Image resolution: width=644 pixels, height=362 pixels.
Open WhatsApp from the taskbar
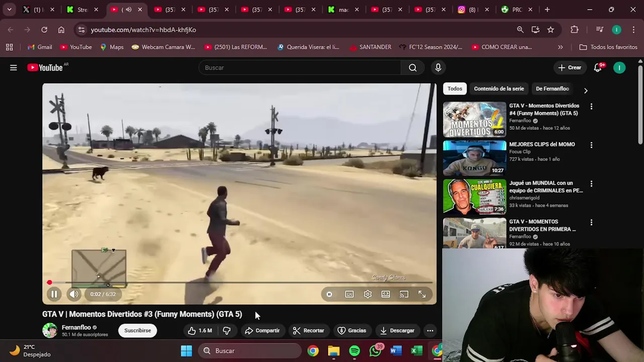tap(375, 350)
